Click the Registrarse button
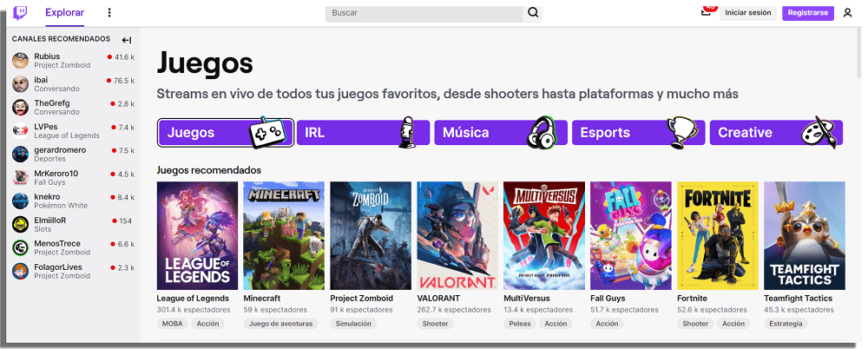This screenshot has width=868, height=349. coord(807,13)
